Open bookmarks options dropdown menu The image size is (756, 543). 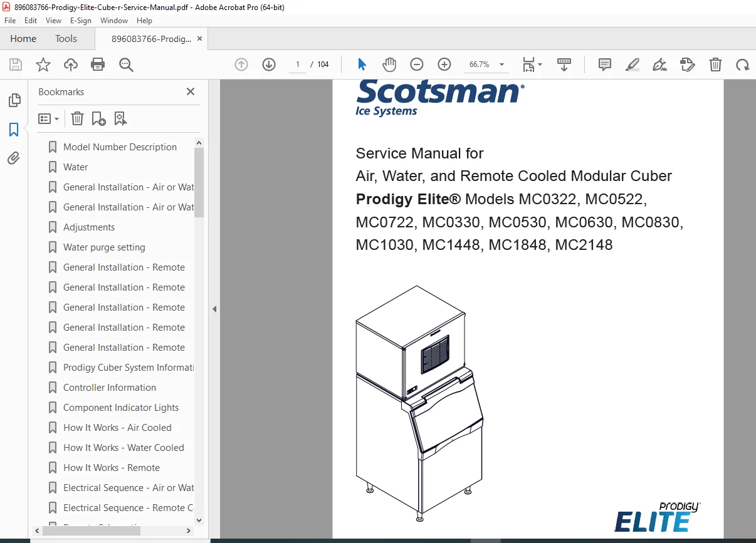point(49,118)
